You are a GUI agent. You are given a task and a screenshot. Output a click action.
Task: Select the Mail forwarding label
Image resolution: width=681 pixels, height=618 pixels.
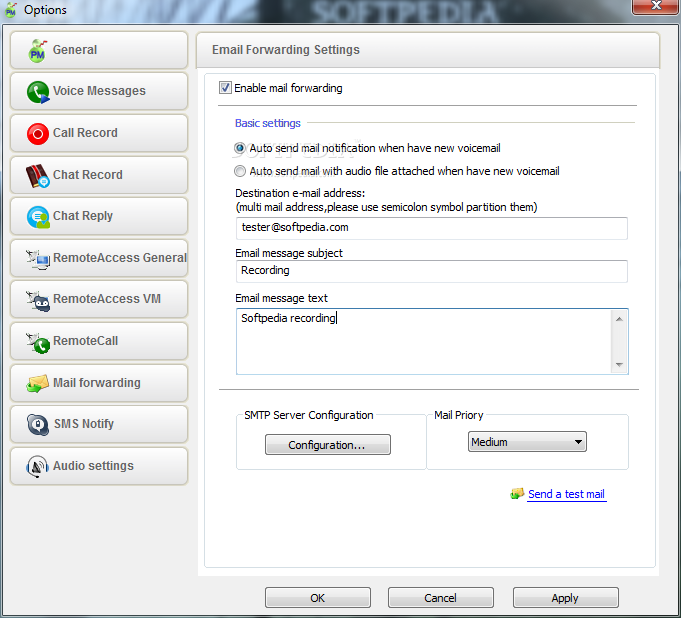(97, 383)
